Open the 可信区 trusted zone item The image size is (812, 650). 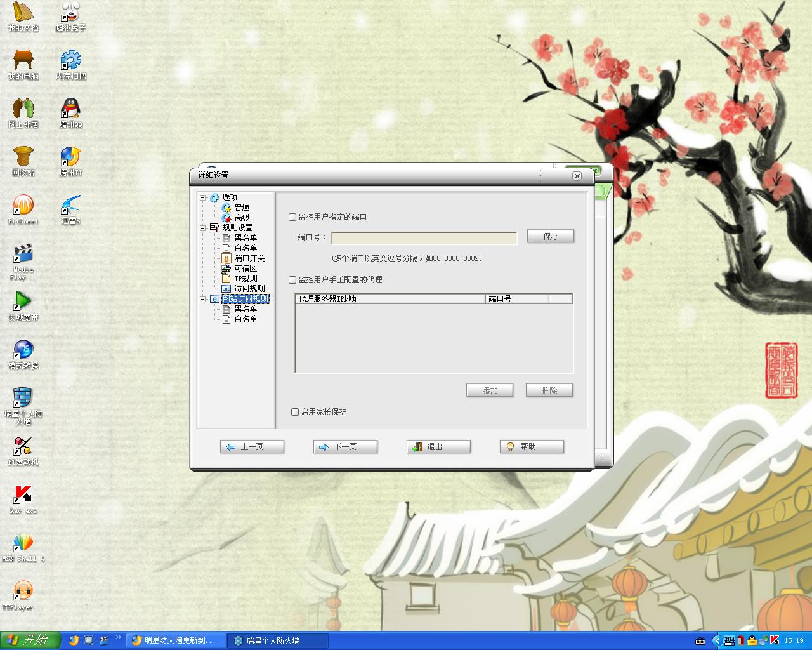(245, 269)
